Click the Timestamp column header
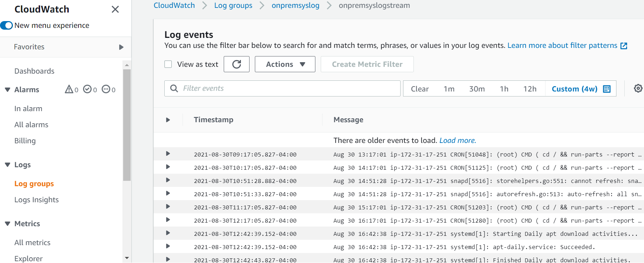 point(214,120)
